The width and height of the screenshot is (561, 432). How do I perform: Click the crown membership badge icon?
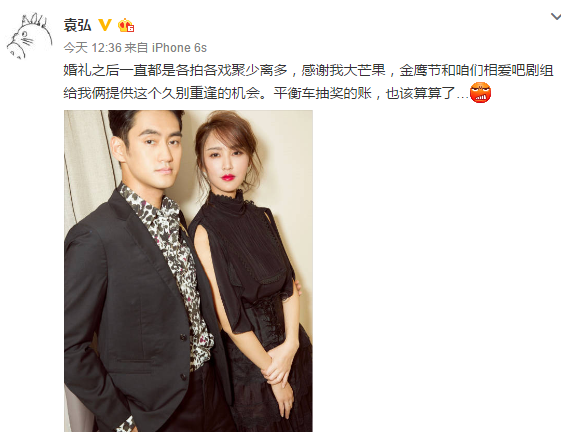click(126, 25)
